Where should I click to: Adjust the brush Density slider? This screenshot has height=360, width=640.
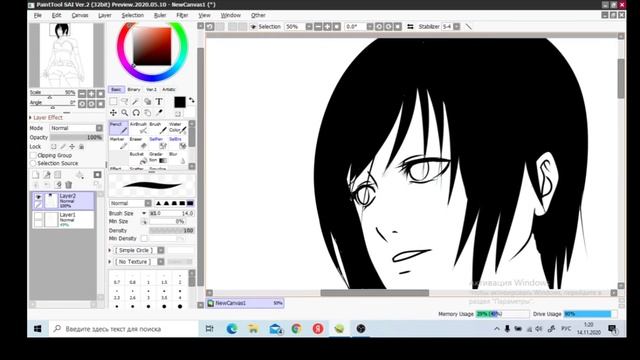coord(171,231)
